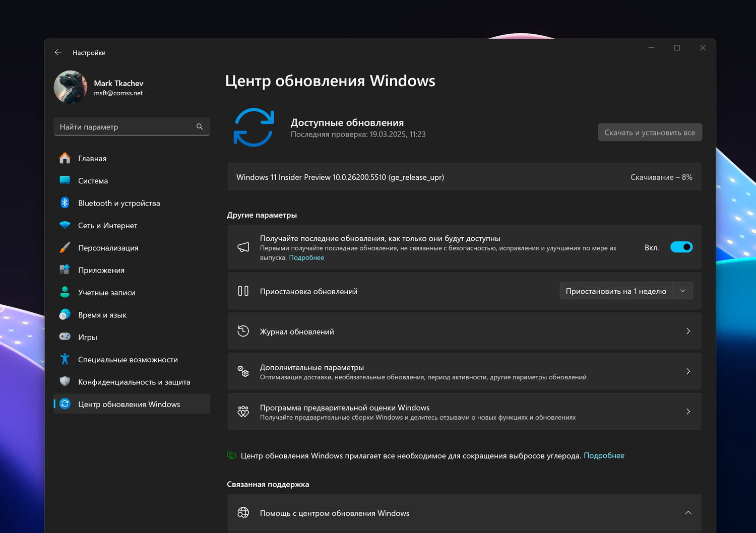Click the Конфиденциальность и защита shield icon
This screenshot has width=756, height=533.
point(65,382)
